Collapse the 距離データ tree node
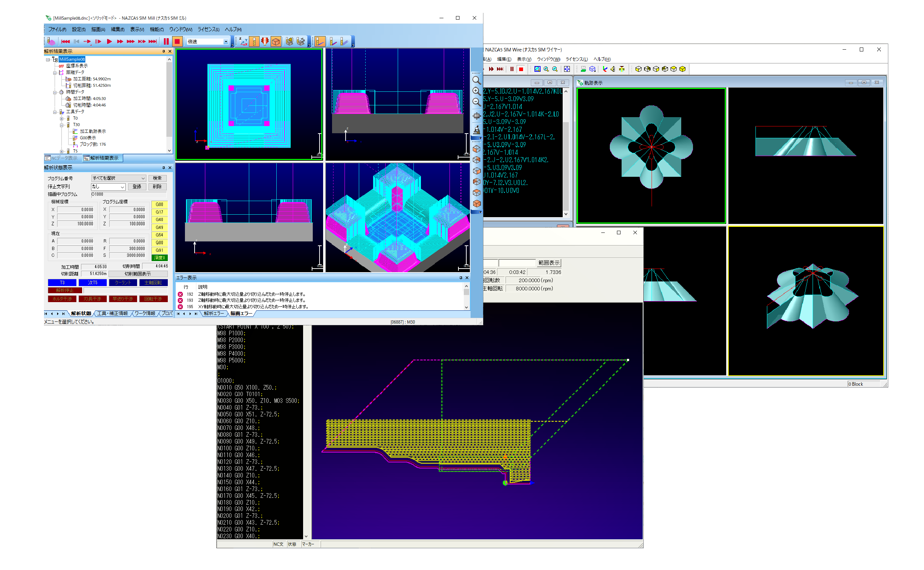924x570 pixels. (55, 73)
